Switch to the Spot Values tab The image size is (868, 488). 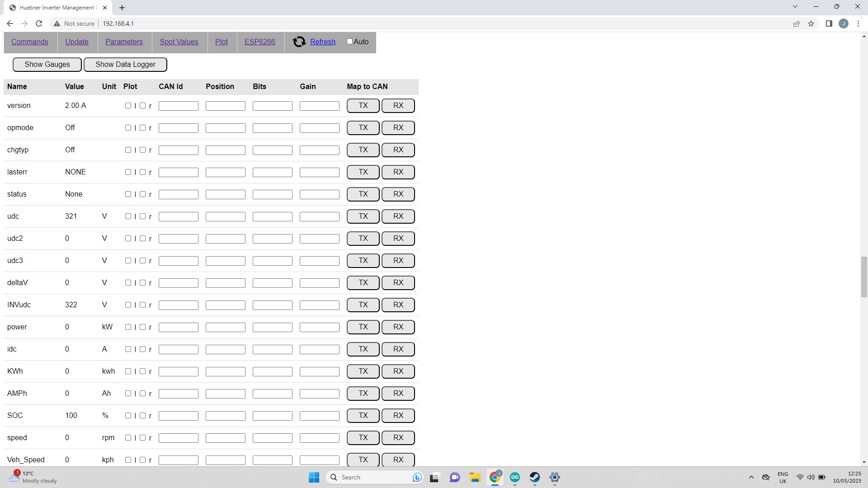(x=179, y=42)
